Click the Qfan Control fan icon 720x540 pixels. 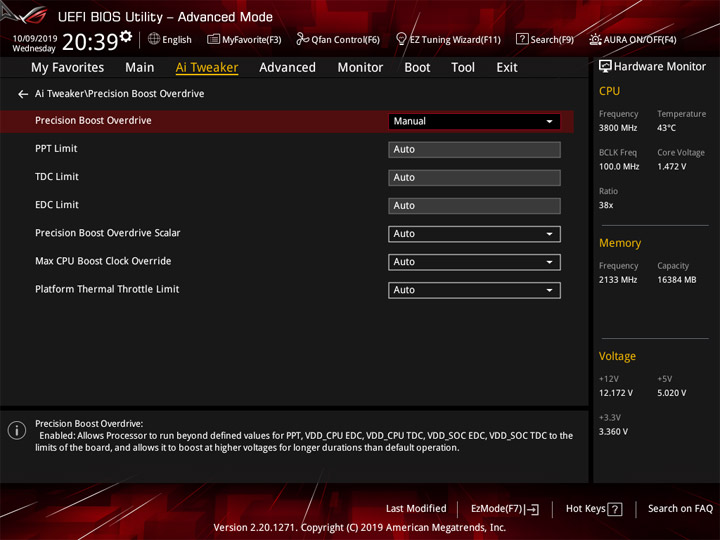302,39
